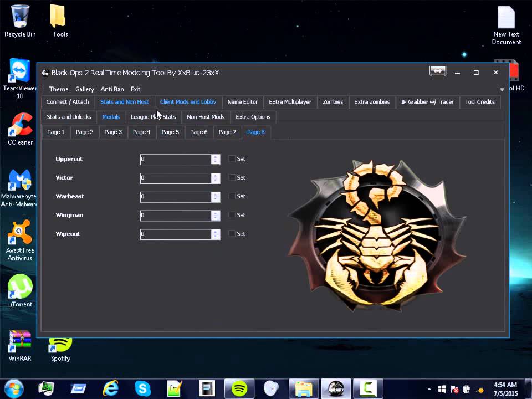
Task: Open the New Text Document file icon
Action: tap(506, 25)
